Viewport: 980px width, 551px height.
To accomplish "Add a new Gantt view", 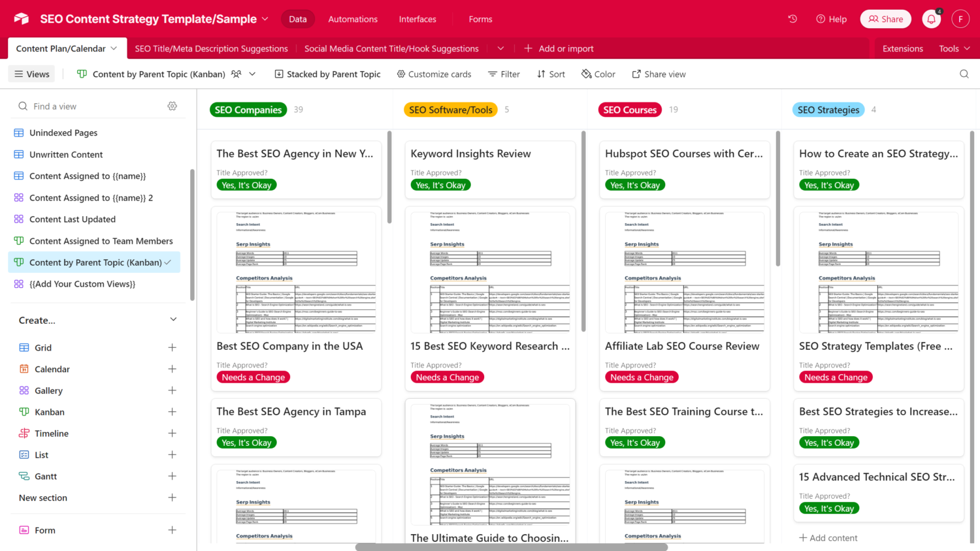I will click(172, 477).
